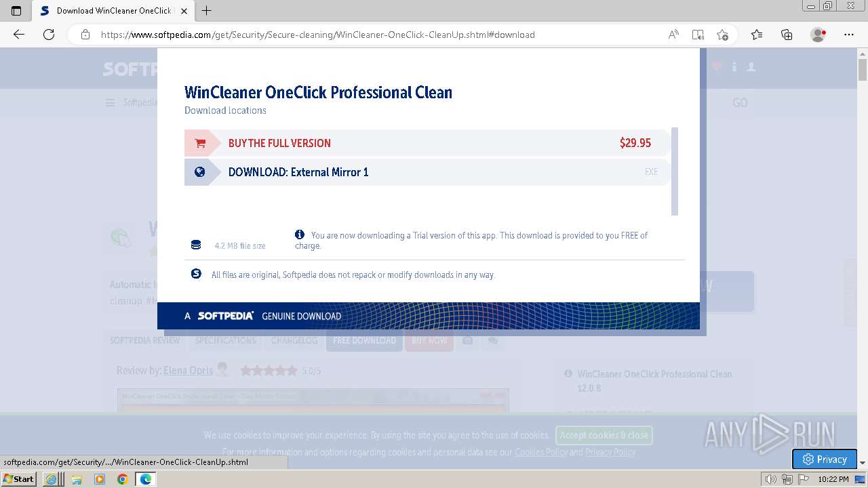Click the GO search button
Viewport: 868px width, 488px height.
tap(740, 103)
